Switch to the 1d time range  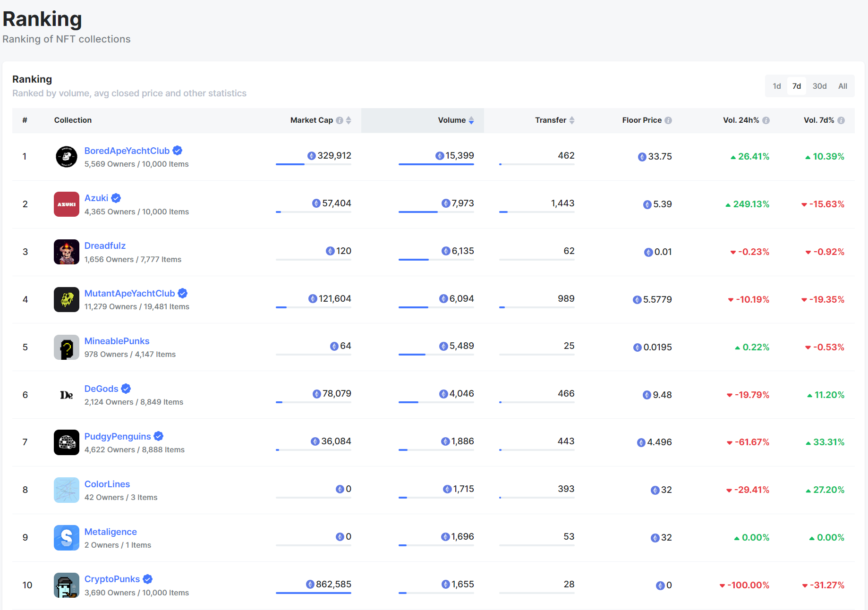pyautogui.click(x=777, y=86)
